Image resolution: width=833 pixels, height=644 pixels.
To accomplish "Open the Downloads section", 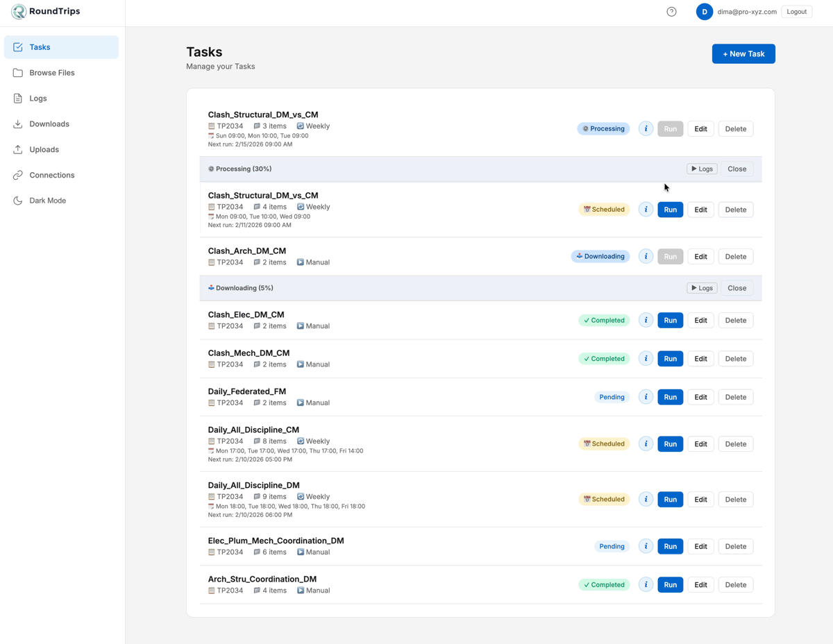I will coord(49,124).
